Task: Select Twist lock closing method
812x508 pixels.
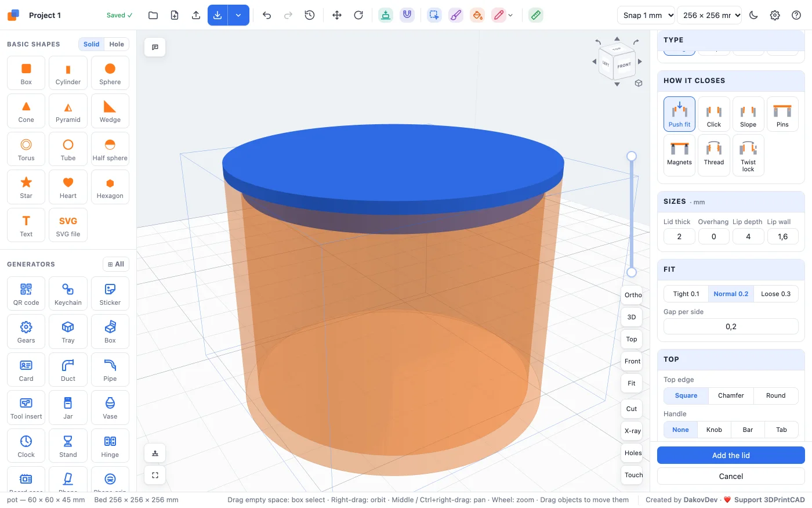Action: point(748,155)
